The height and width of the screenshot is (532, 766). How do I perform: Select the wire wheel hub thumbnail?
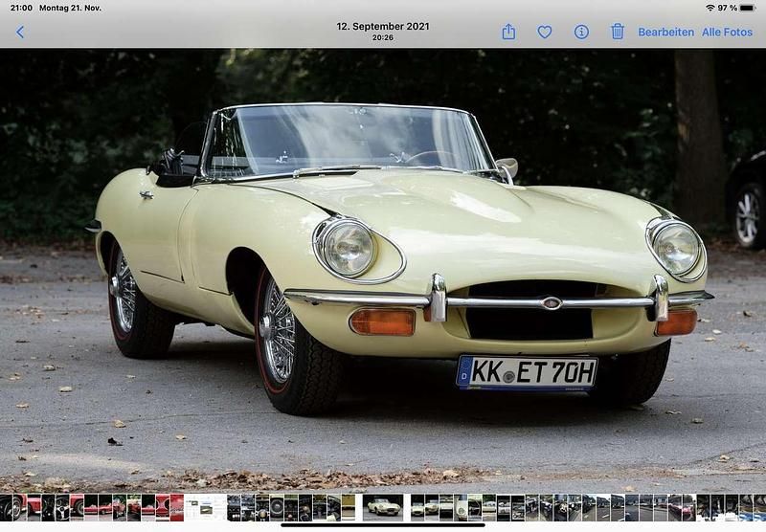point(277,507)
